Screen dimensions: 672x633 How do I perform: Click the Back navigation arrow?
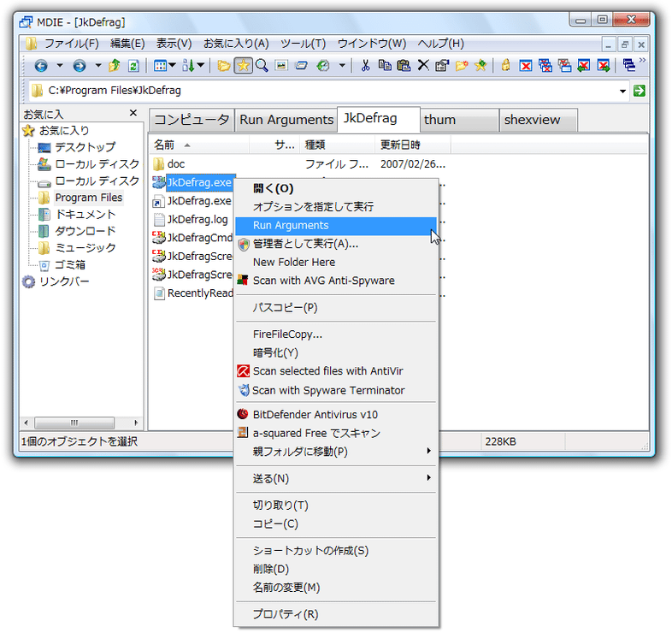point(41,66)
